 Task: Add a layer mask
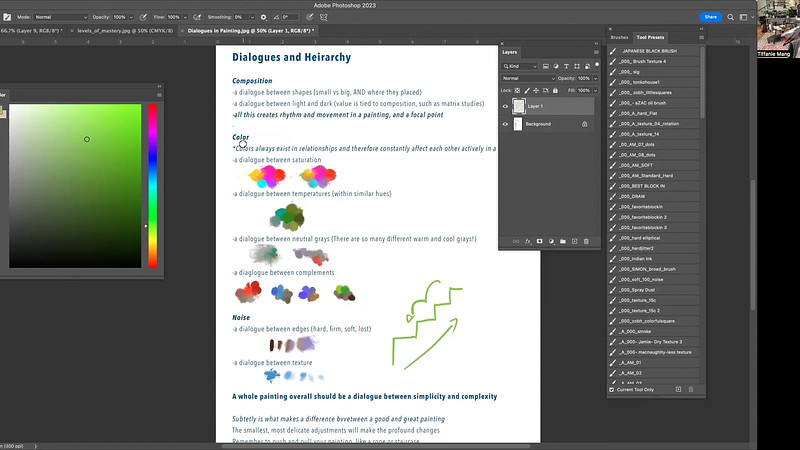pyautogui.click(x=539, y=241)
